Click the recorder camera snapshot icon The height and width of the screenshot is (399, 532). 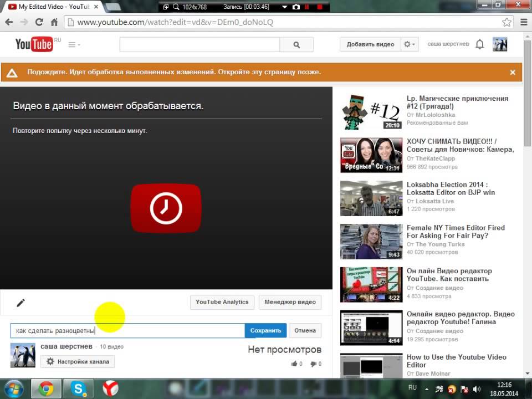(296, 7)
